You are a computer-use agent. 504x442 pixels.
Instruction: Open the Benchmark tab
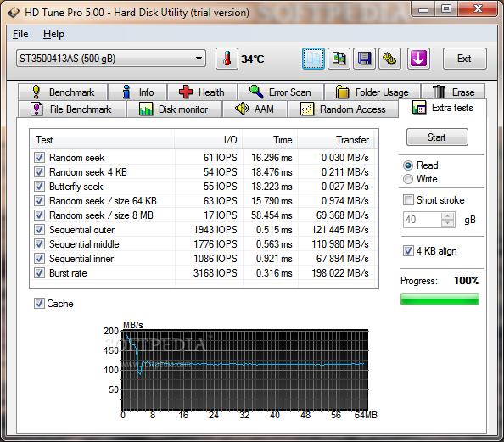tap(63, 92)
